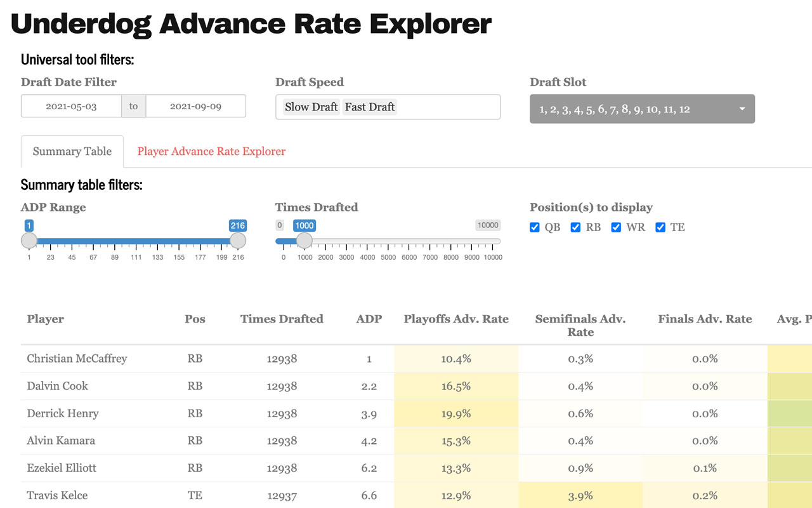Click the 13.3% playoffs rate cell
812x508 pixels.
(x=456, y=468)
